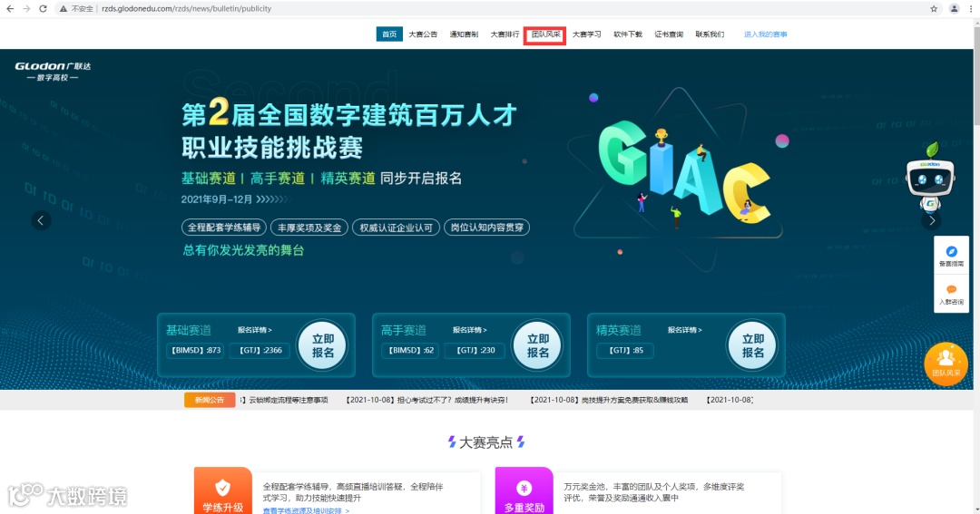Viewport: 980px width, 514px height.
Task: Click the orange 新闻公告 label
Action: (210, 401)
